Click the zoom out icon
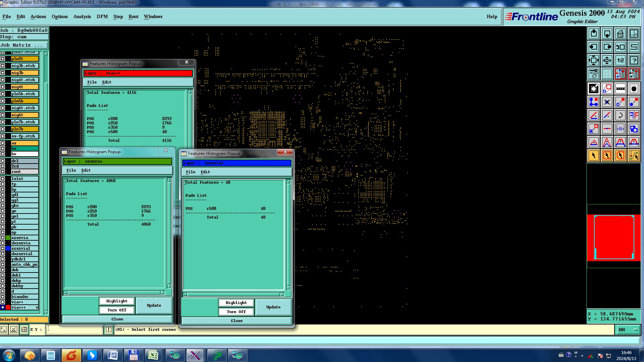Viewport: 644px width, 362px height. (607, 60)
